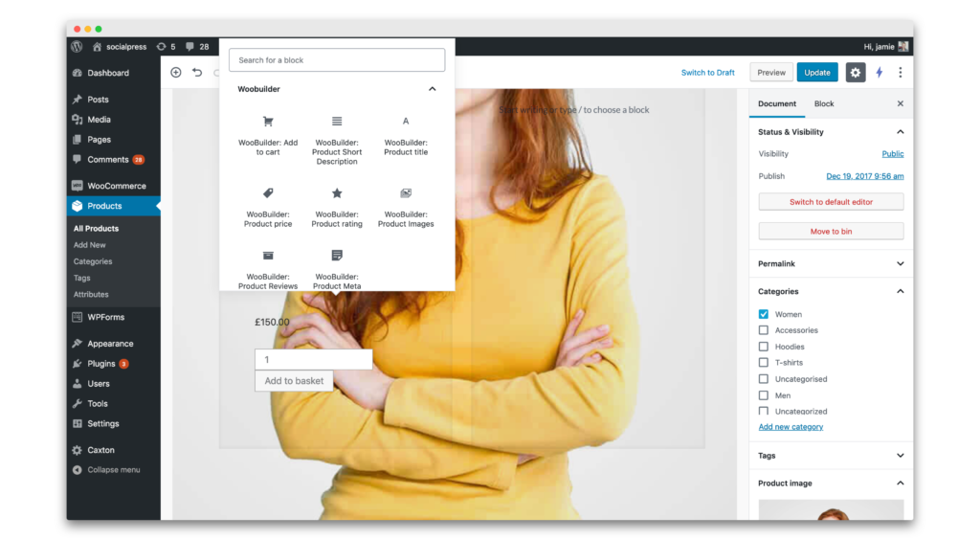The width and height of the screenshot is (980, 540).
Task: Check the Accessories category
Action: (x=763, y=330)
